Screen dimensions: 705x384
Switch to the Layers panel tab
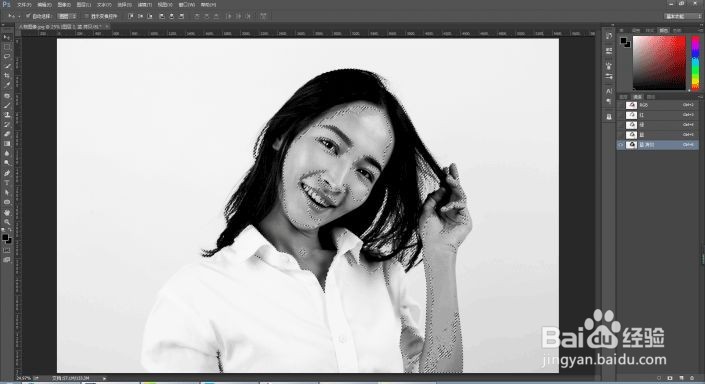(x=624, y=97)
